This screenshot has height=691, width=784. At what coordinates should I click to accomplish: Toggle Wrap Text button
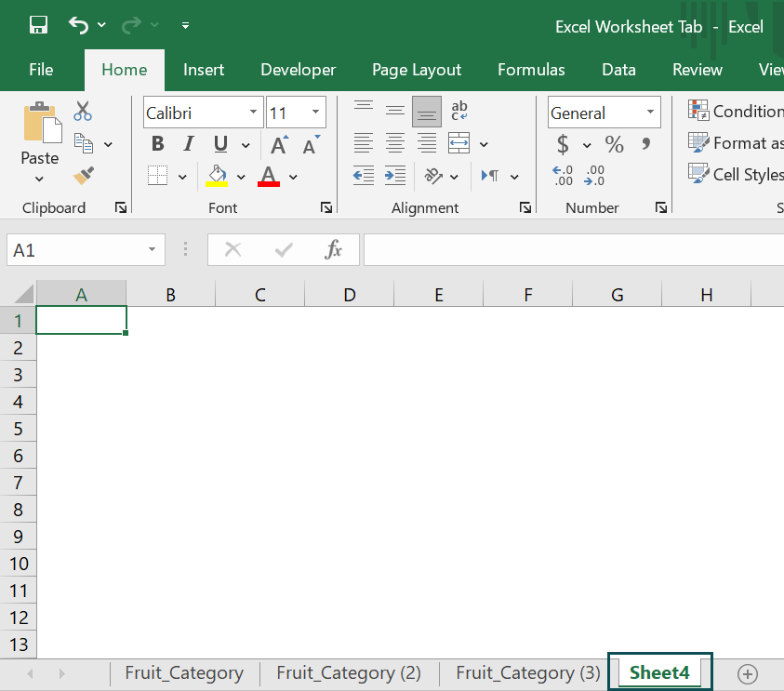pyautogui.click(x=459, y=112)
